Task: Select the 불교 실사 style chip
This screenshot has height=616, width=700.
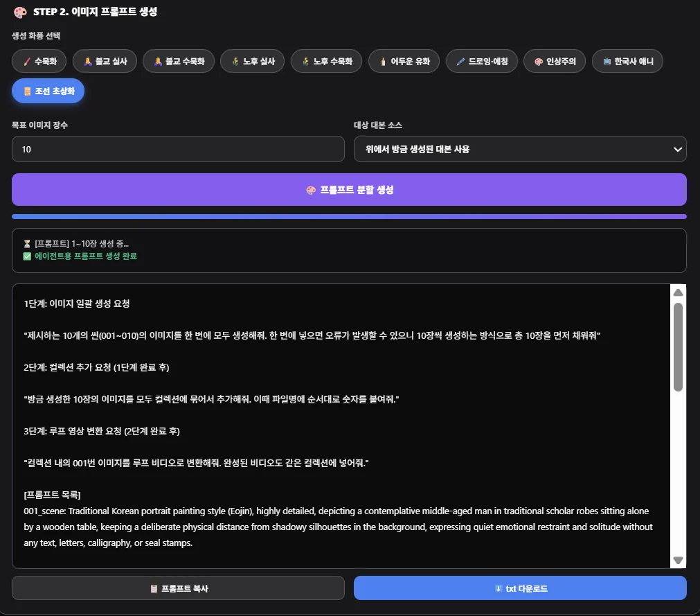Action: pos(105,61)
